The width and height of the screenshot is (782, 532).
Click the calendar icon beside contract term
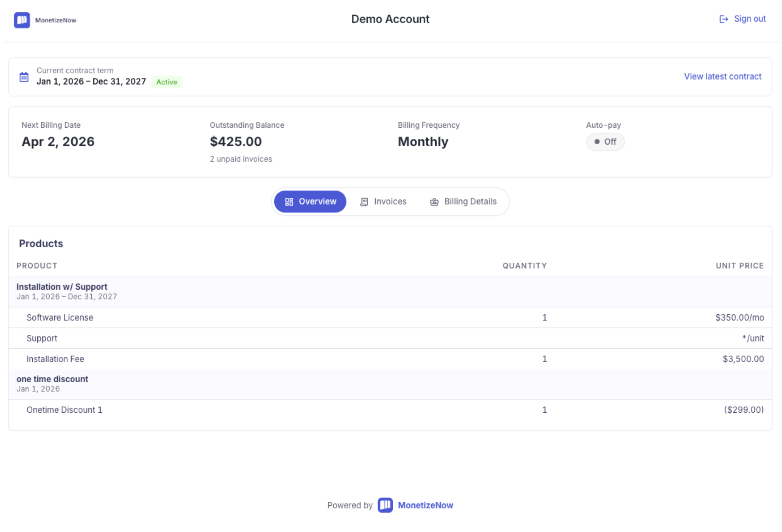pos(24,77)
